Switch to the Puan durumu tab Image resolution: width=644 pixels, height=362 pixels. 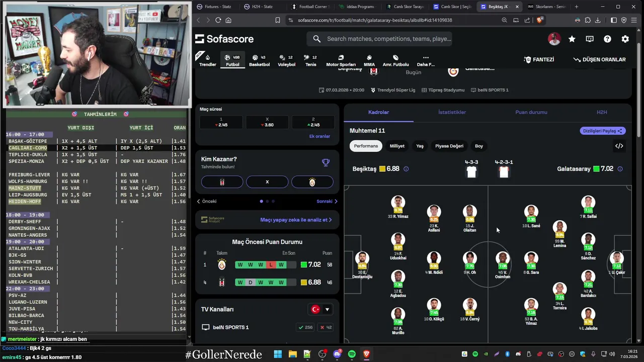pos(531,112)
